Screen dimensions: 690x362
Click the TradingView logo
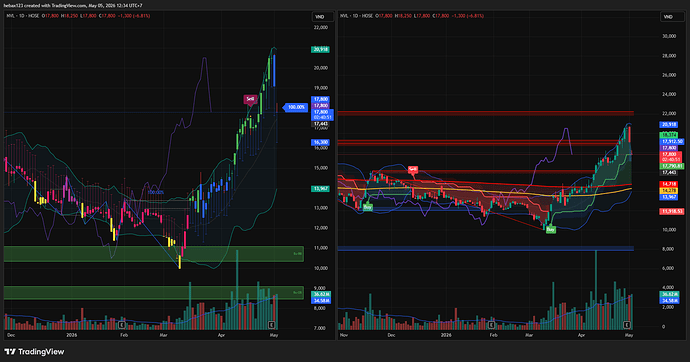click(x=34, y=351)
